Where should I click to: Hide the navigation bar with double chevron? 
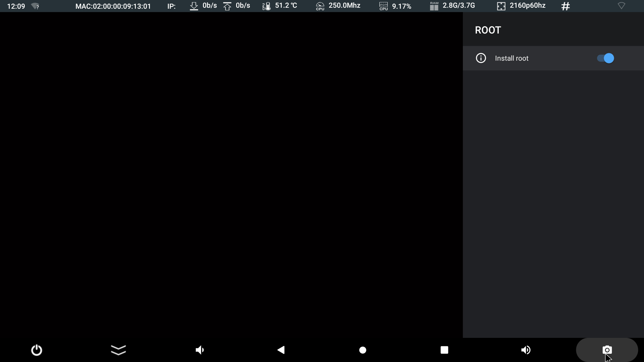[x=118, y=350]
